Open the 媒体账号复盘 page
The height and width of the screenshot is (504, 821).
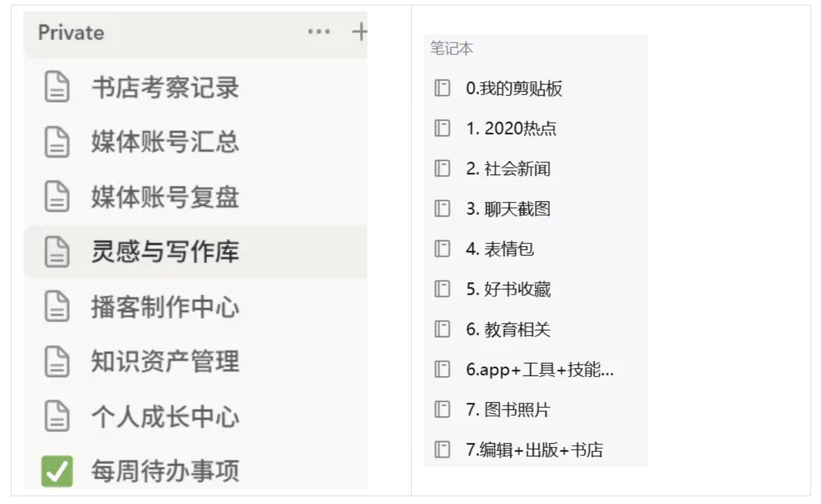click(x=165, y=197)
